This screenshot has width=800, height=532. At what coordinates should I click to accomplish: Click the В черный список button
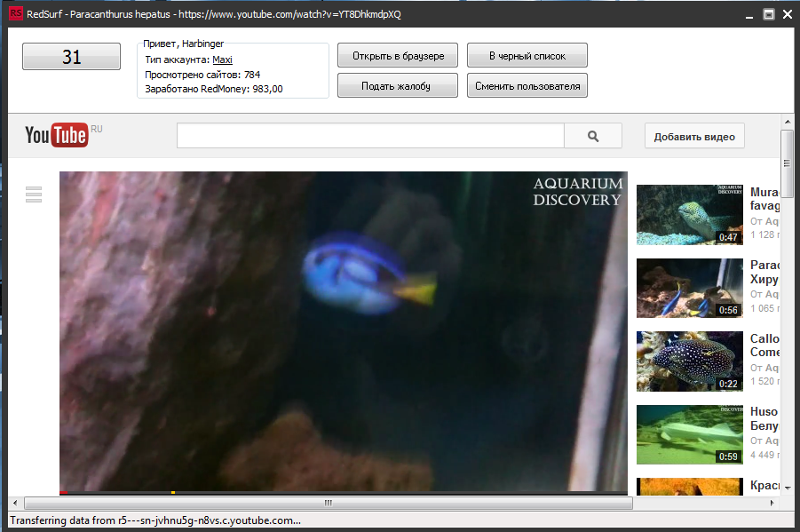coord(527,56)
